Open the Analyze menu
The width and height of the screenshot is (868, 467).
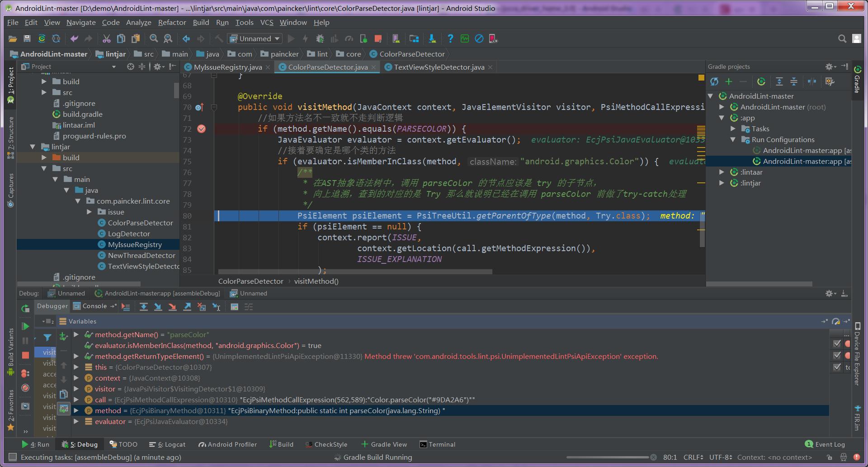[x=138, y=23]
